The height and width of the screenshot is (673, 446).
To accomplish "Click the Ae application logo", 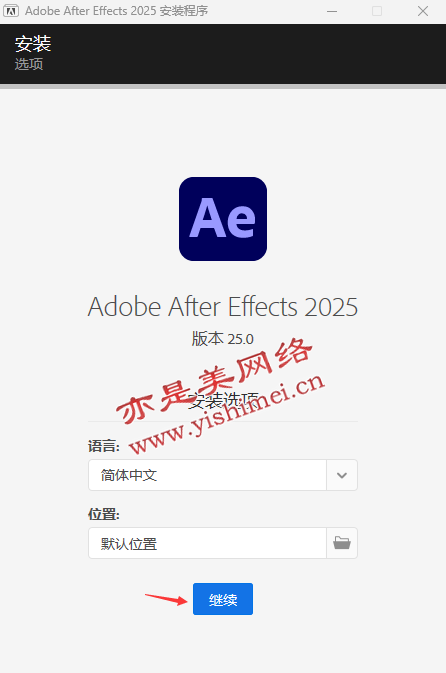I will coord(223,219).
